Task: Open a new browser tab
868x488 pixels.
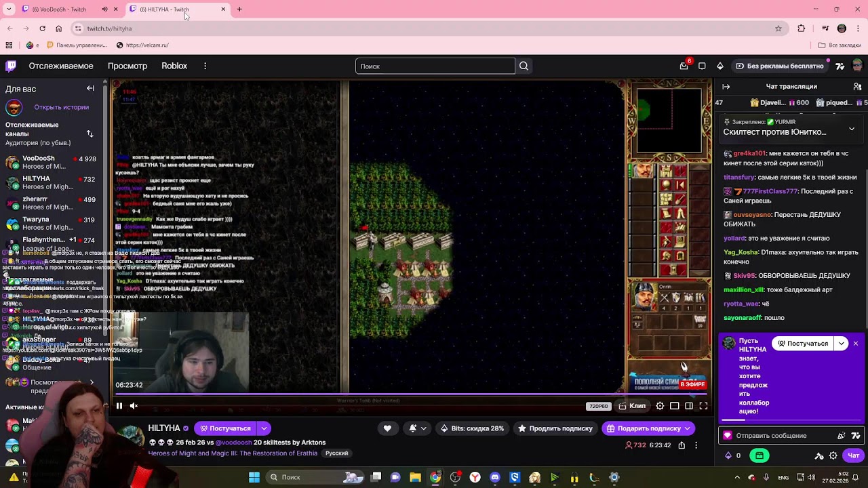Action: point(239,9)
